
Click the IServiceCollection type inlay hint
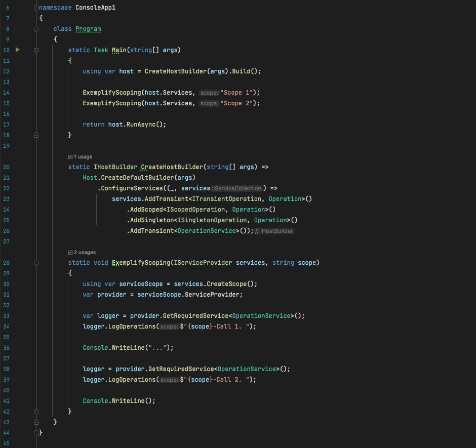coord(236,188)
